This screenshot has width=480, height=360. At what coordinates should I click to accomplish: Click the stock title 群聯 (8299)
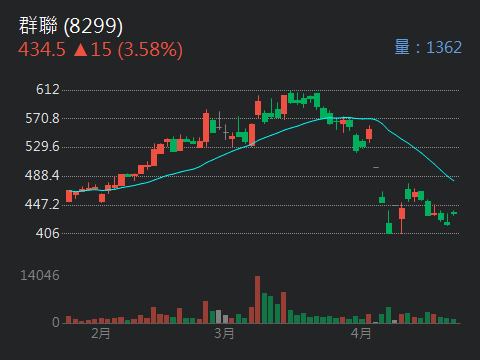click(x=71, y=26)
